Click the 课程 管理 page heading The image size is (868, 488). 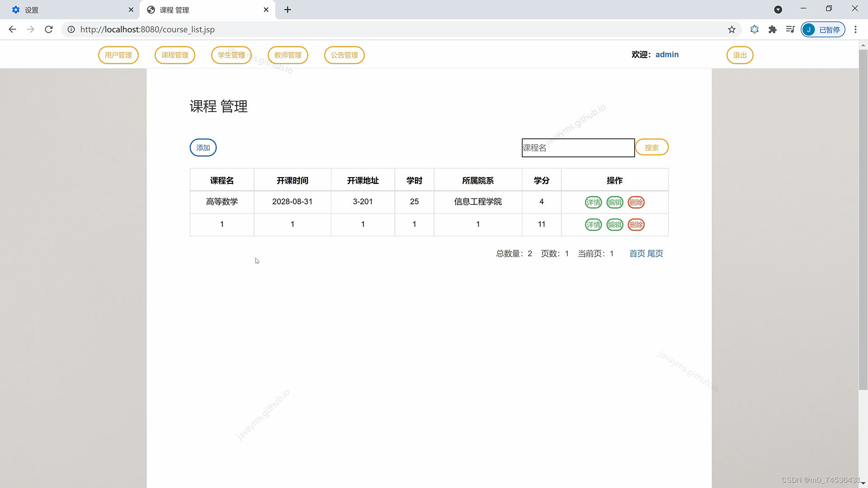[x=219, y=107]
